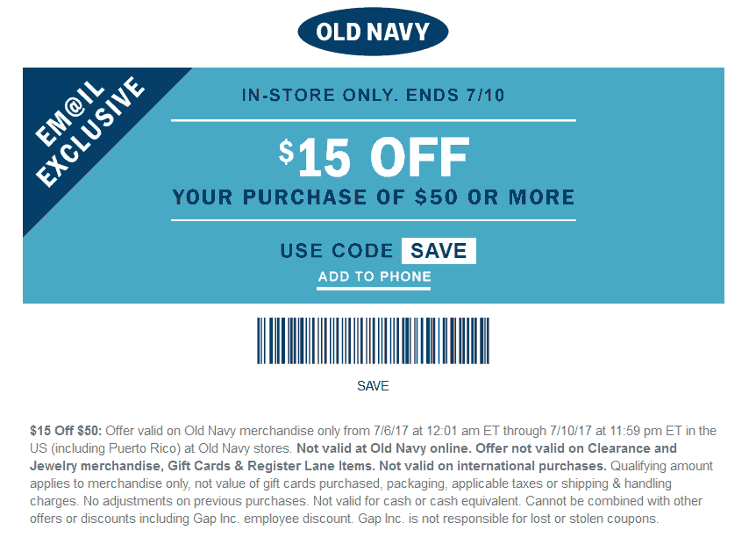756x537 pixels.
Task: Click the 'No adjustments on previous purchases' sentence
Action: [196, 501]
